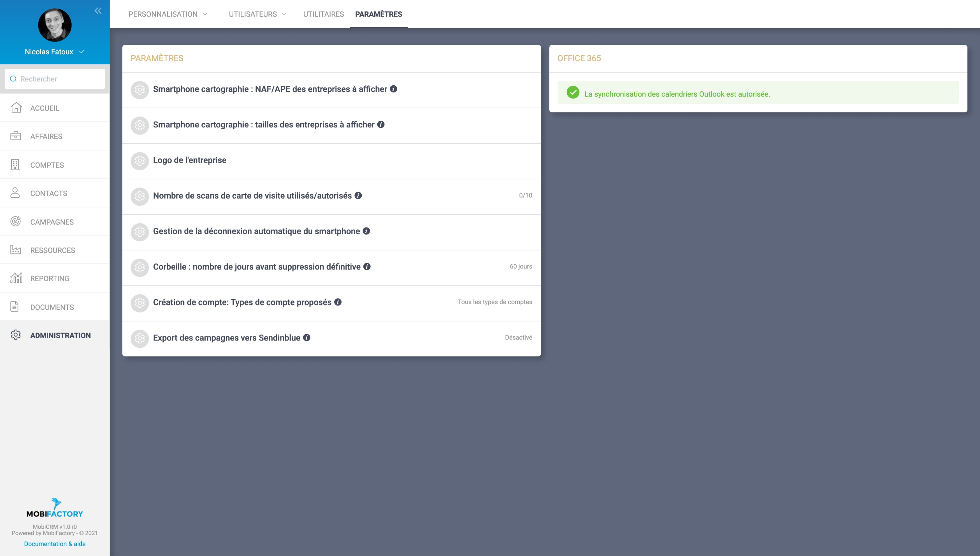Click info icon beside Corbeille setting
Image resolution: width=980 pixels, height=556 pixels.
pos(367,267)
